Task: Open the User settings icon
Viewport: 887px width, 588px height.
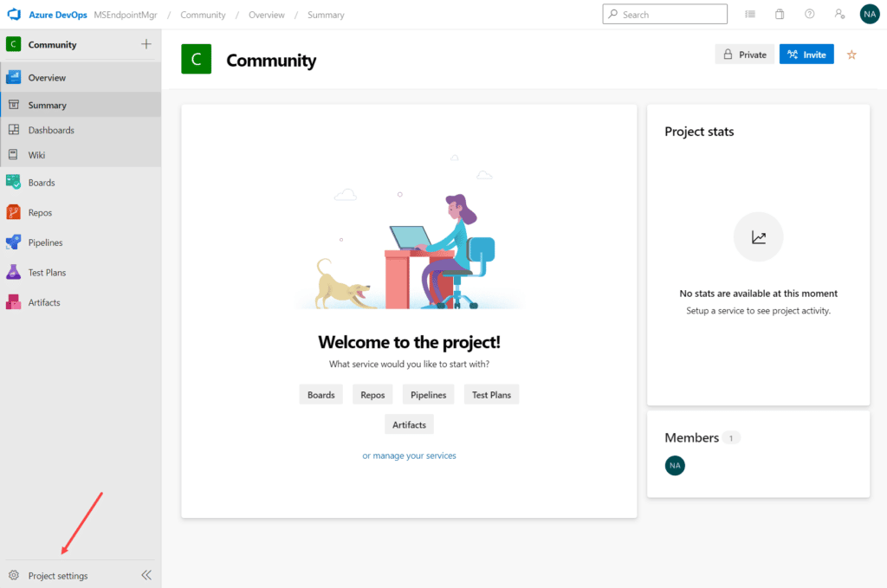Action: (839, 14)
